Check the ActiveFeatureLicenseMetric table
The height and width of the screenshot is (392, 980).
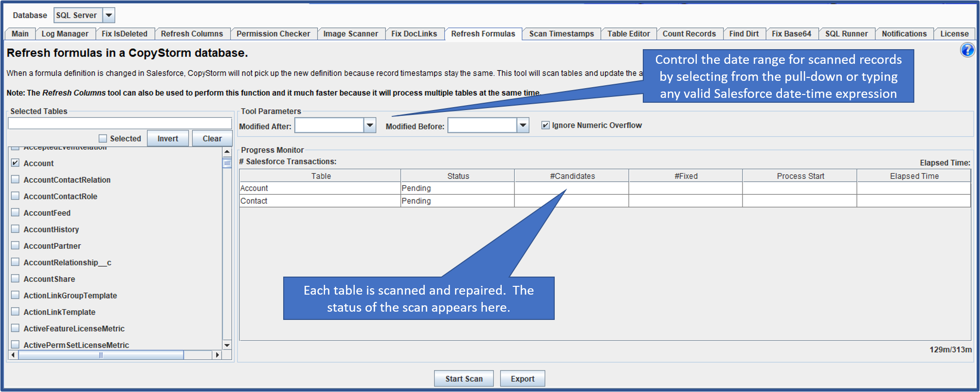pos(15,328)
